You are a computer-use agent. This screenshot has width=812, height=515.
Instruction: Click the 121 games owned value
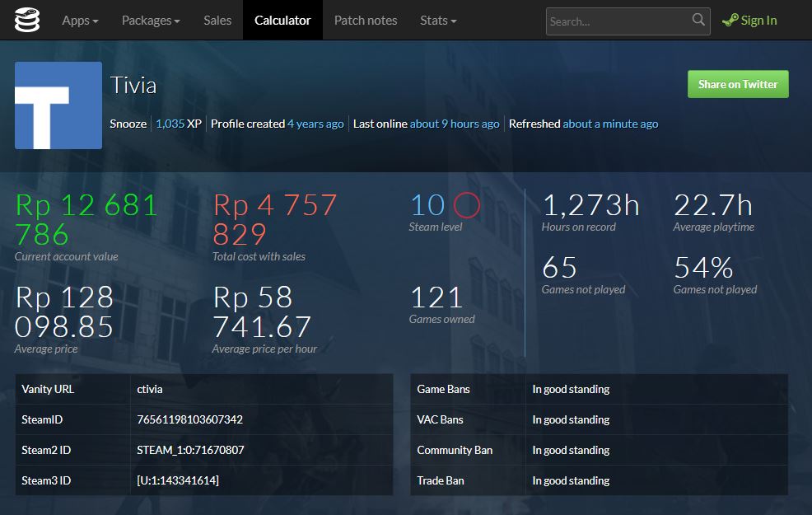tap(436, 297)
